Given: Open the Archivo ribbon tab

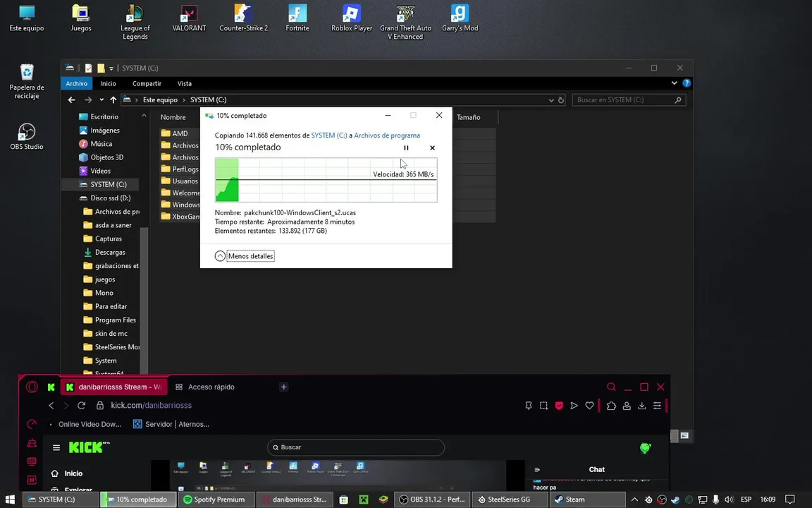Looking at the screenshot, I should pyautogui.click(x=76, y=83).
